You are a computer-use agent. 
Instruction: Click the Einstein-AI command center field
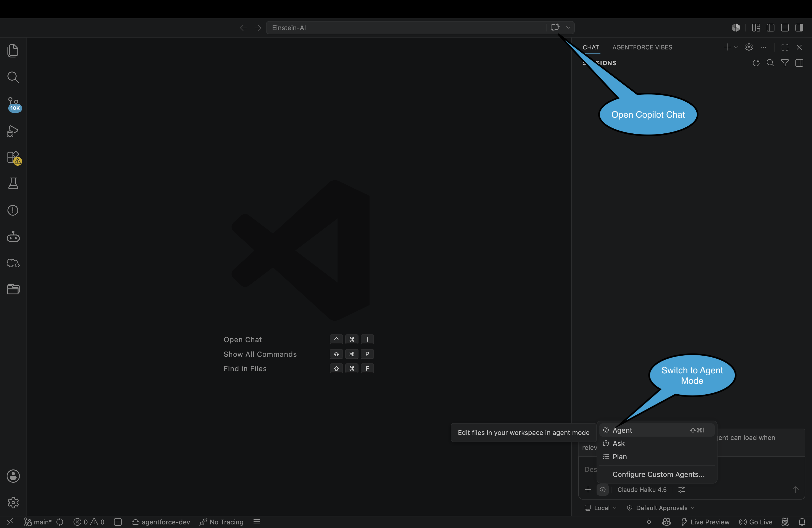[406, 28]
